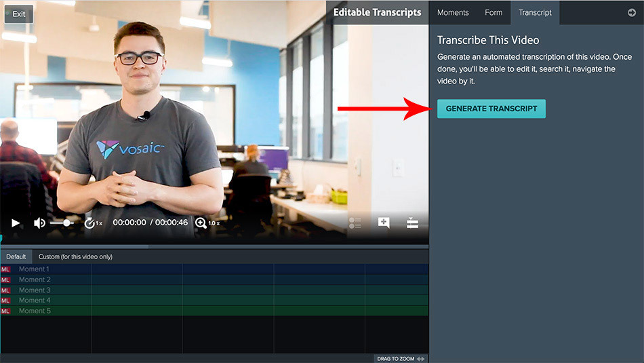Viewport: 644px width, 363px height.
Task: Click the 1.0x zoom magnifier icon
Action: [x=207, y=223]
